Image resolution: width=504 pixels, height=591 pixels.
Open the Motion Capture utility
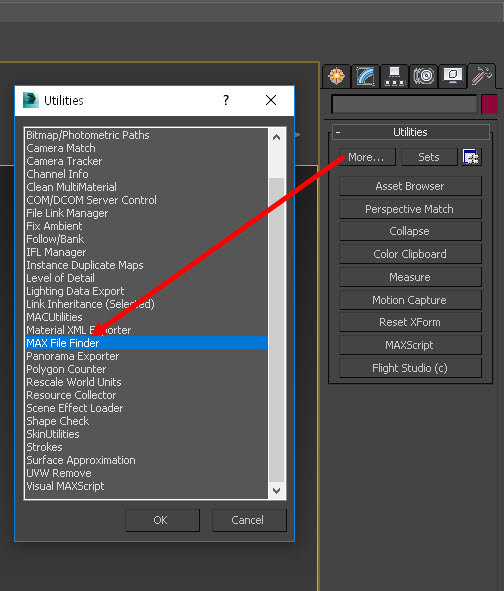(410, 300)
